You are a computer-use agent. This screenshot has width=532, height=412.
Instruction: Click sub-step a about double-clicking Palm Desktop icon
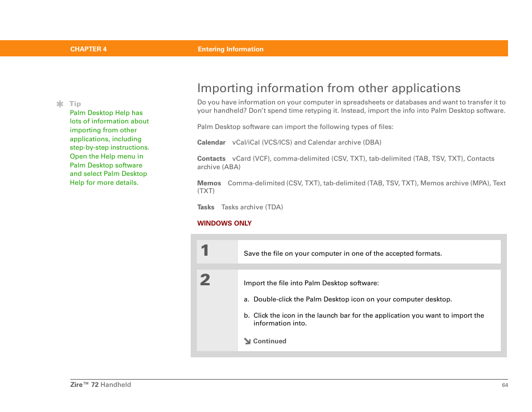point(348,299)
